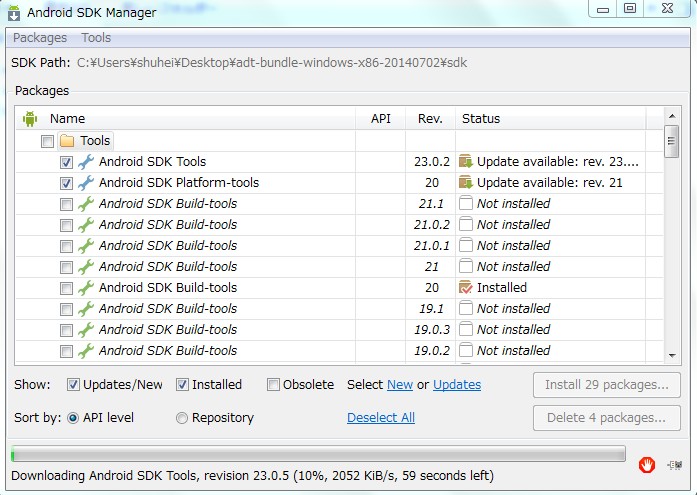Click wrench icon of Build-tools rev 20
Image resolution: width=697 pixels, height=495 pixels.
(86, 288)
